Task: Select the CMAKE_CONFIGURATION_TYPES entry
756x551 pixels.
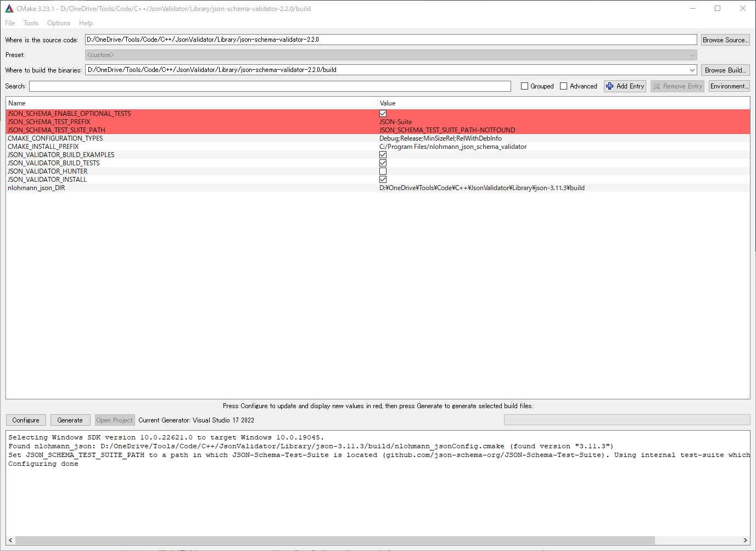Action: click(55, 138)
